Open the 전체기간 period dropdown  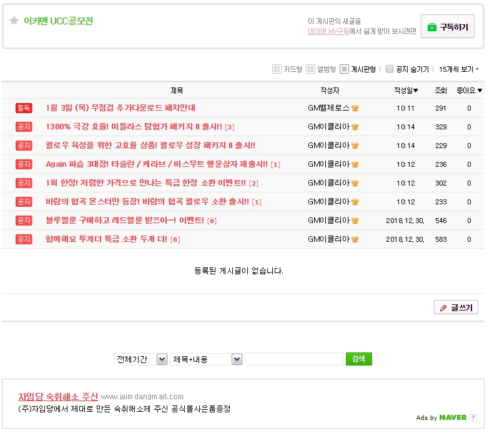click(140, 359)
